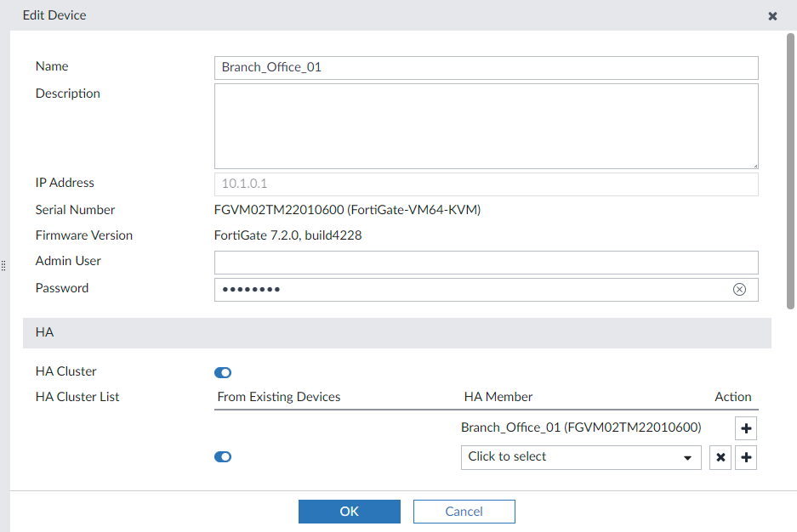797x532 pixels.
Task: Click the Branch_Office_01 HA member entry
Action: (581, 427)
